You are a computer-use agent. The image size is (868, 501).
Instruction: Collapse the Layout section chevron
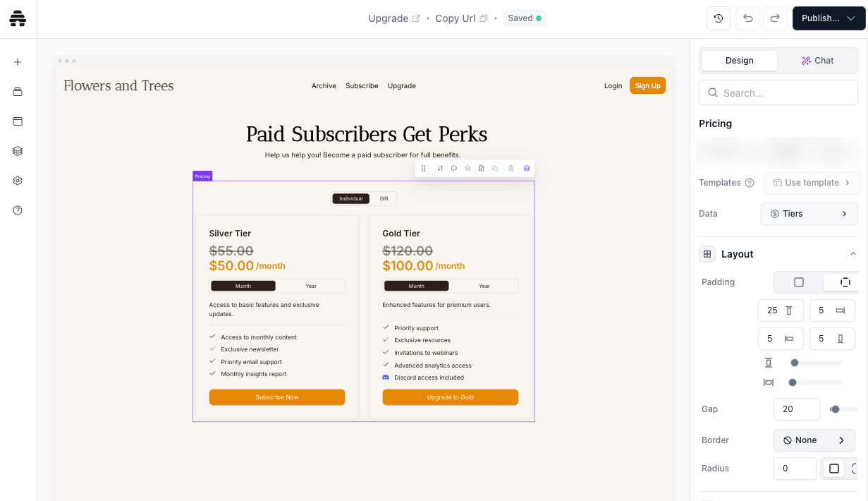click(852, 254)
